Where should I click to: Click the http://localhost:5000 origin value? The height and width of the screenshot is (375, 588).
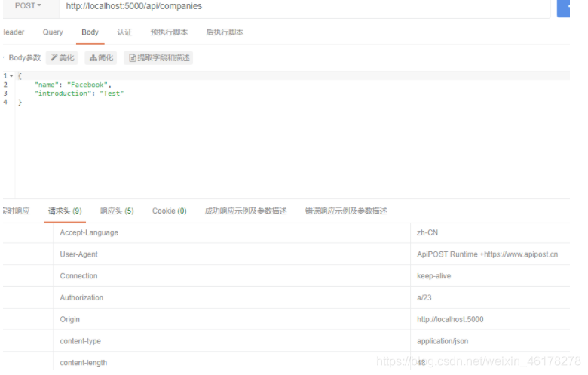pos(450,319)
